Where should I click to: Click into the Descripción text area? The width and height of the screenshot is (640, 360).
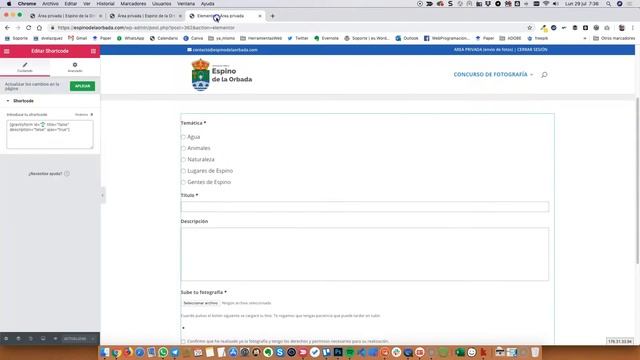click(364, 254)
